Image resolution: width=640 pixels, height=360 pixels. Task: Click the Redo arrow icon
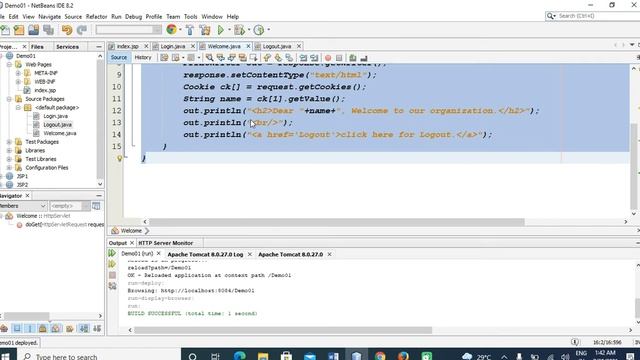tap(82, 30)
